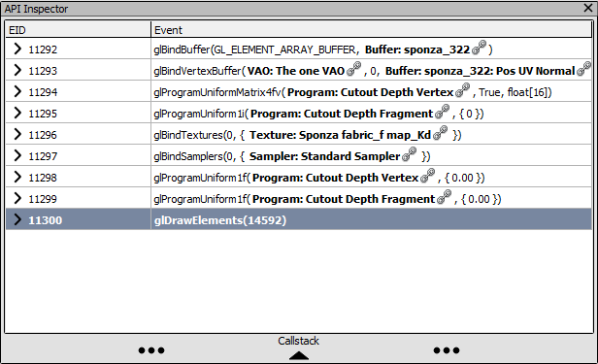Click link icon next to The one VAO
The height and width of the screenshot is (364, 598).
[353, 69]
